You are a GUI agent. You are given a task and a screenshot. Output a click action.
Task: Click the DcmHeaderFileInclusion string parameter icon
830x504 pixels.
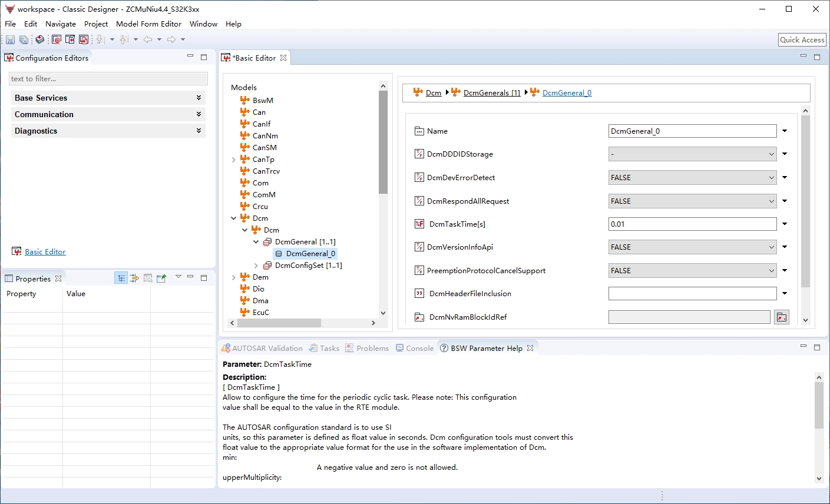click(x=419, y=293)
